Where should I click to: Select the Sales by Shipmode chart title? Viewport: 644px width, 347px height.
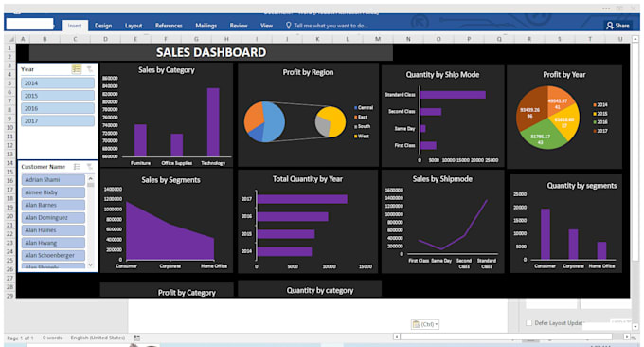(x=442, y=179)
